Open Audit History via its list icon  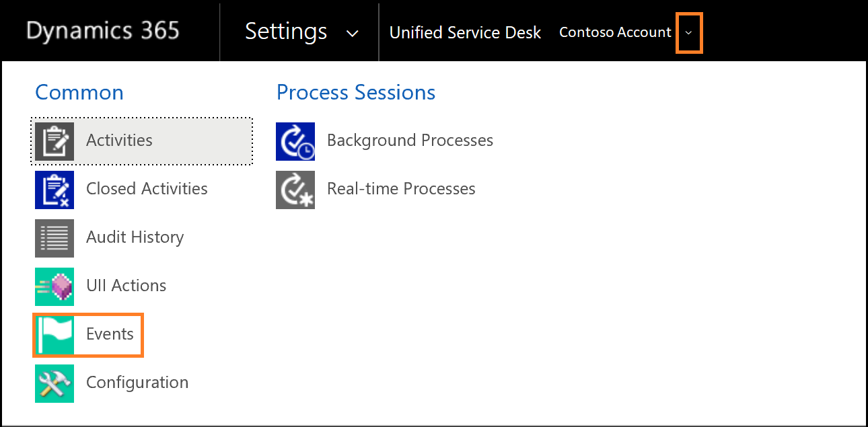(x=55, y=237)
